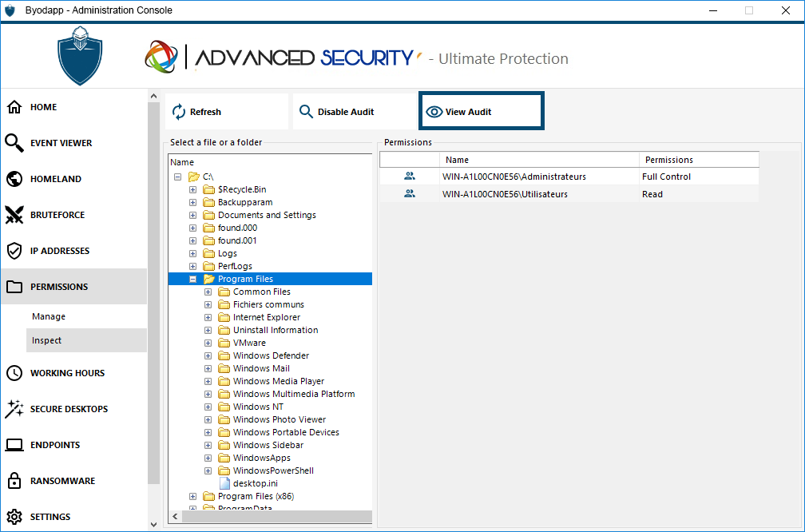Screen dimensions: 805x532
Task: Open the WORKING HOURS section
Action: [x=67, y=373]
